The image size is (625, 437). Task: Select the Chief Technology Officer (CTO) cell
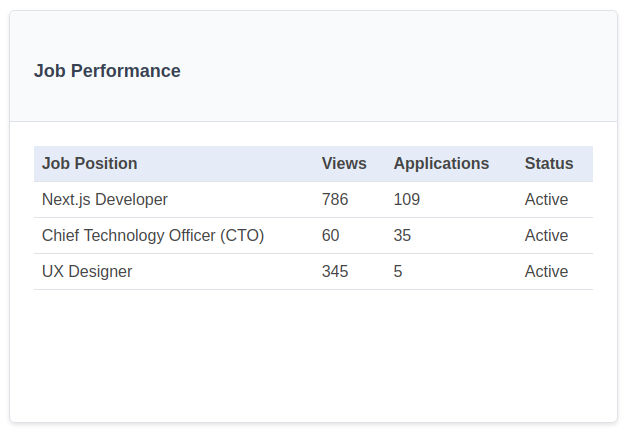coord(153,235)
